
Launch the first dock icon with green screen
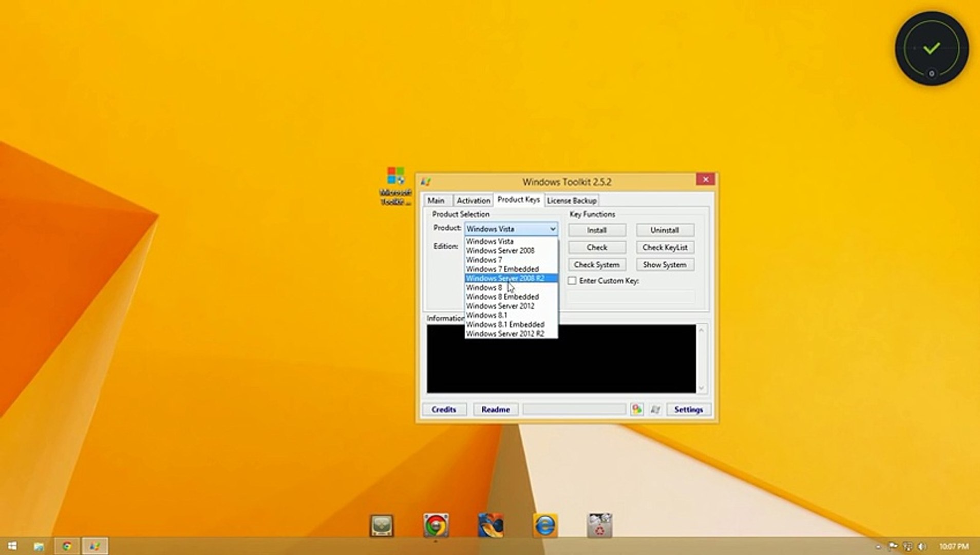click(382, 526)
